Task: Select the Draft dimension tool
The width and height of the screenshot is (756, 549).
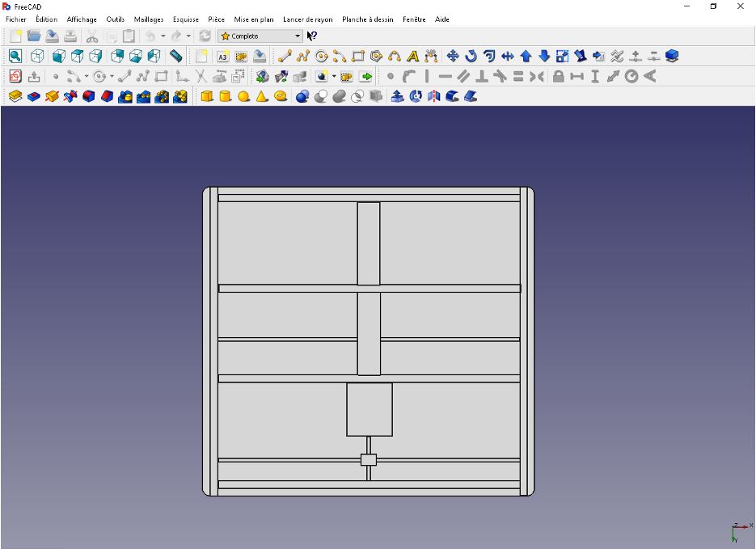Action: [431, 57]
